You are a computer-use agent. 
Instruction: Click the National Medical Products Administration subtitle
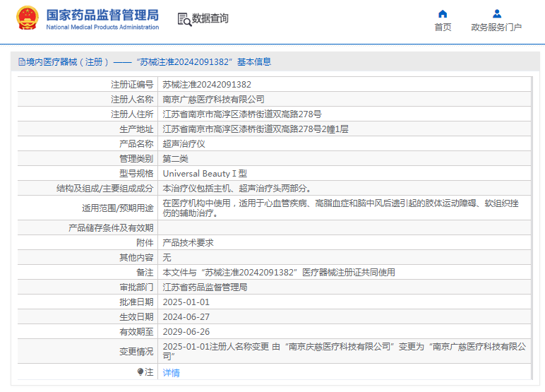click(x=102, y=27)
